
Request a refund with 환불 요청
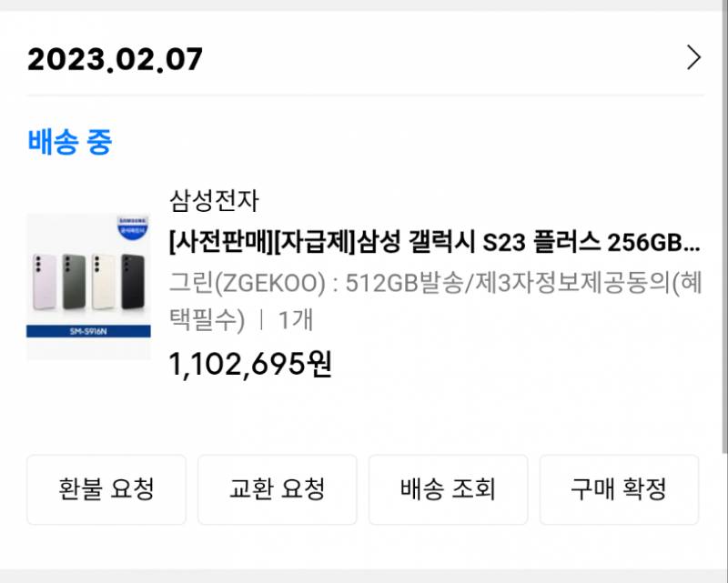point(106,489)
